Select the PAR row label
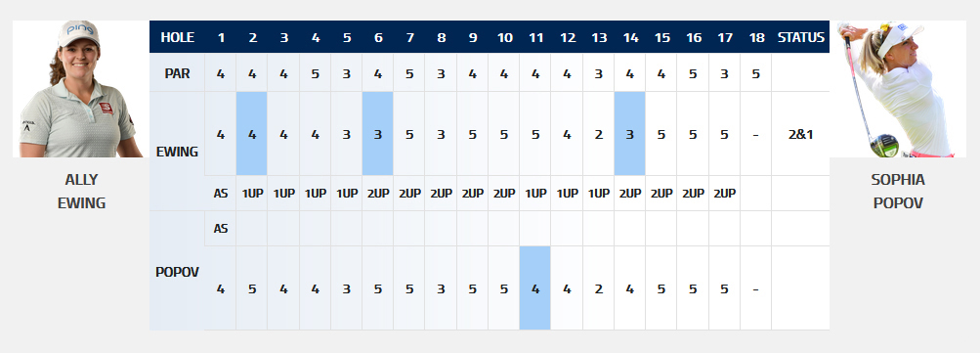 (177, 72)
